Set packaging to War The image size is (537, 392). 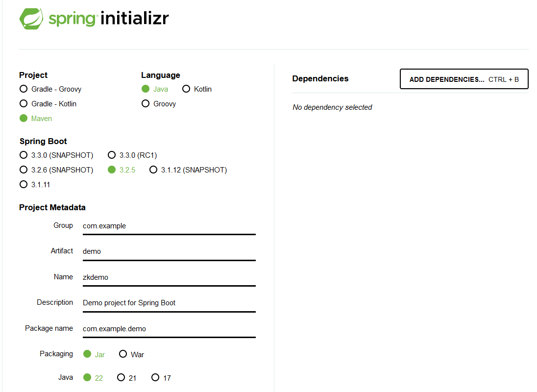131,354
